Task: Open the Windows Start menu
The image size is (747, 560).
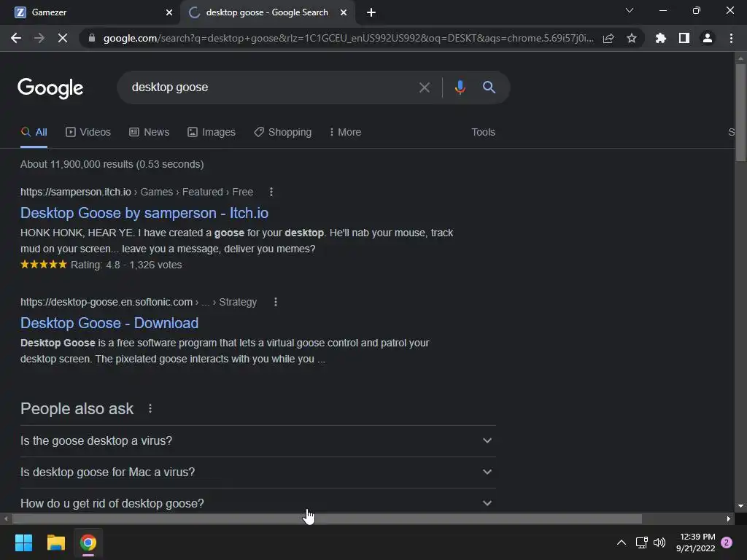Action: click(23, 542)
